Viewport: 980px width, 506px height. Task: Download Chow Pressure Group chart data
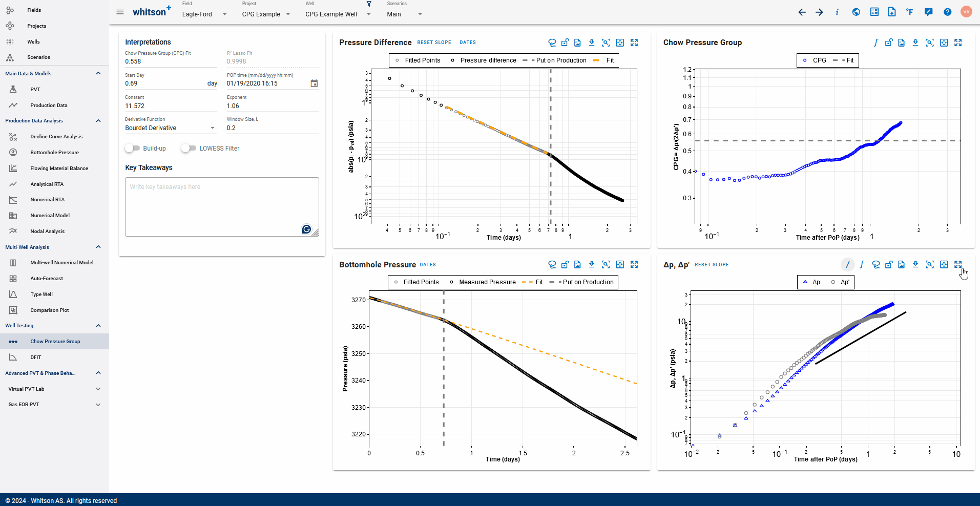pos(915,43)
